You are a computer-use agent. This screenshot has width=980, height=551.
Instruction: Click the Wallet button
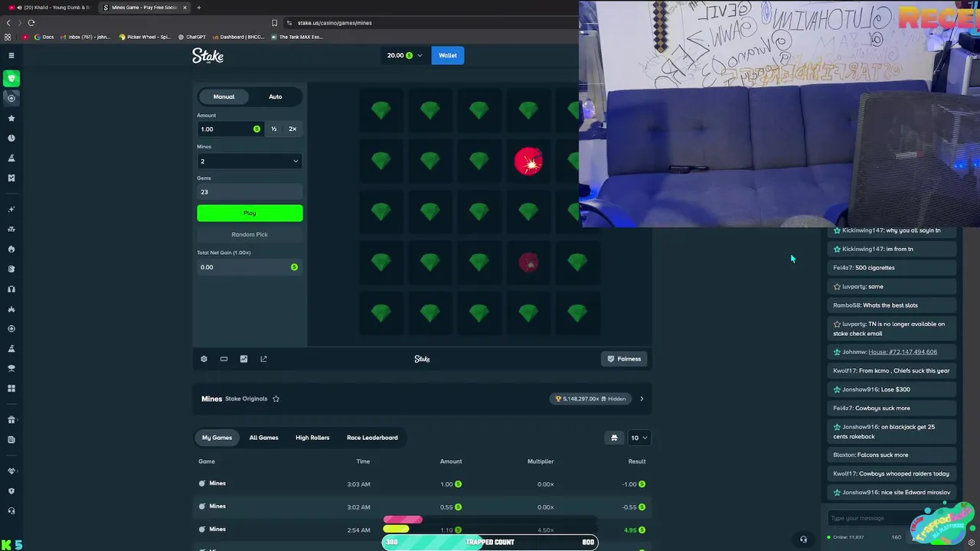(448, 55)
